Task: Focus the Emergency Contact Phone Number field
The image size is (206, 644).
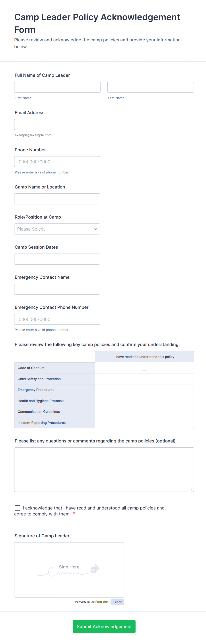Action: click(57, 319)
